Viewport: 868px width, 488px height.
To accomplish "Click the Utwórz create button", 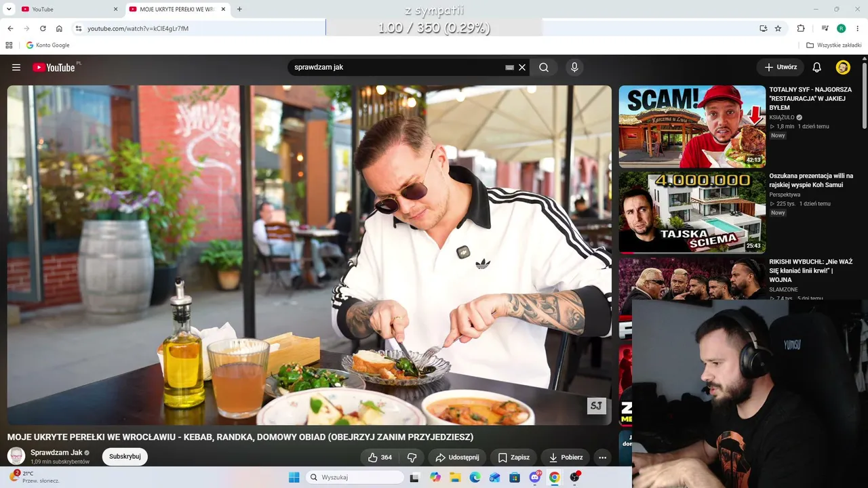I will coord(781,67).
